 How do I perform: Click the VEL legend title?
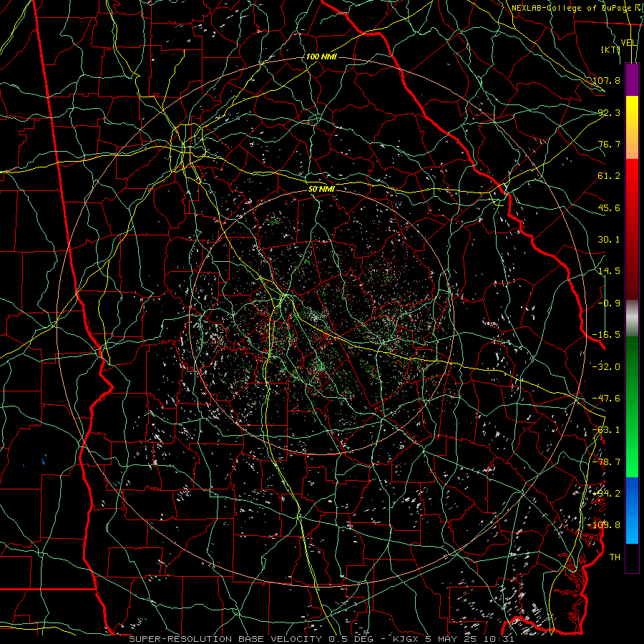628,43
